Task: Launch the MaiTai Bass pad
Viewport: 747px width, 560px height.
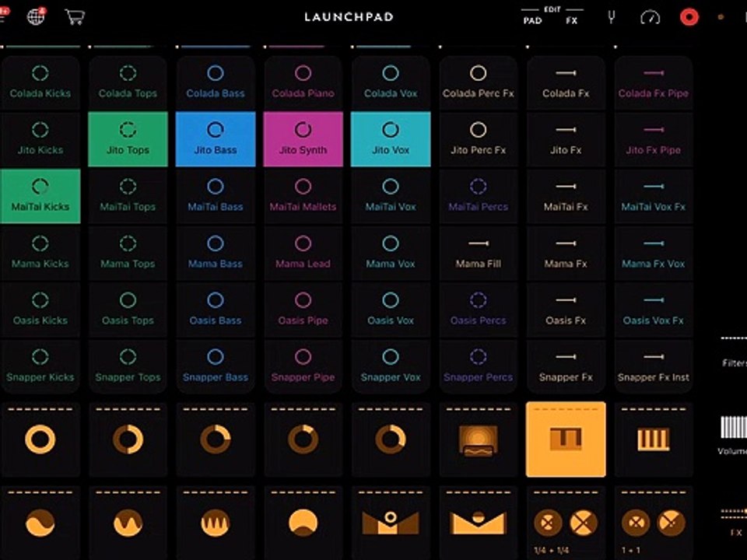Action: [x=216, y=196]
